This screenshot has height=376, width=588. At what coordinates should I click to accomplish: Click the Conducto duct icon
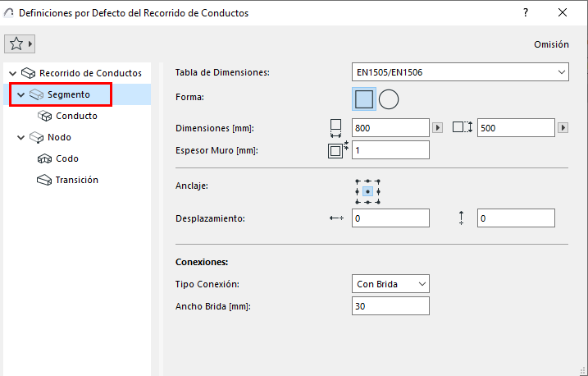point(45,116)
